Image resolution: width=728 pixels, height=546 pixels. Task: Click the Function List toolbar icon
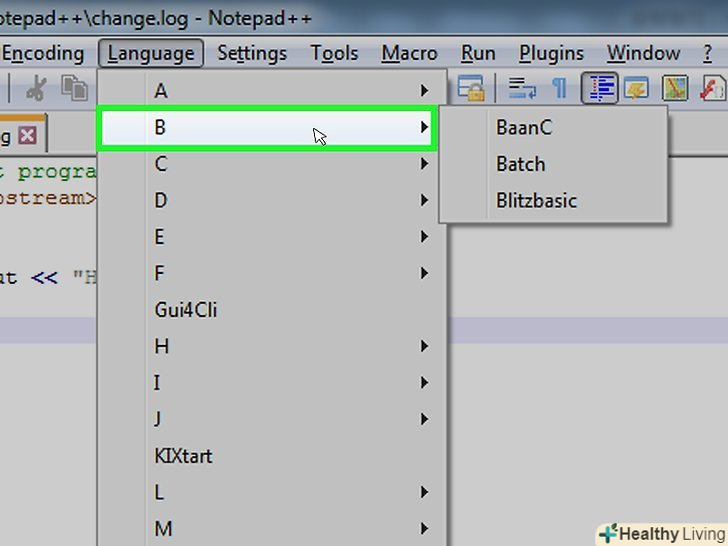click(713, 88)
